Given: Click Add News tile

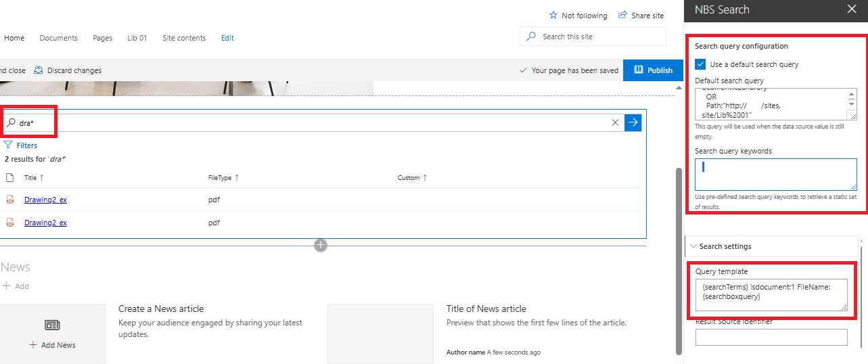Looking at the screenshot, I should coord(53,334).
